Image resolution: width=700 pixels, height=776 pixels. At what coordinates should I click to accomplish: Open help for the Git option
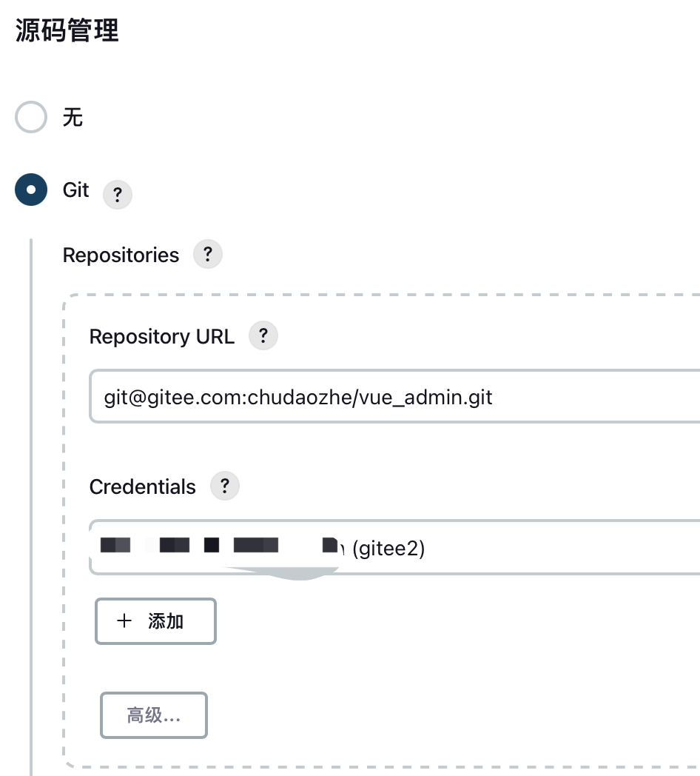(x=117, y=194)
